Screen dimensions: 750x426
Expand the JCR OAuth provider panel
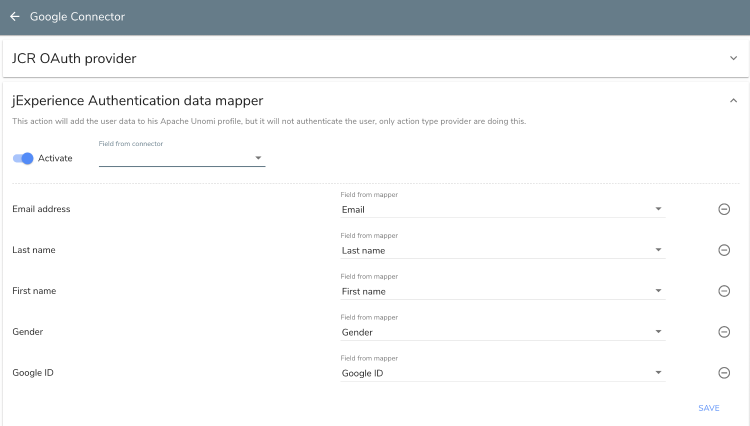pyautogui.click(x=733, y=58)
